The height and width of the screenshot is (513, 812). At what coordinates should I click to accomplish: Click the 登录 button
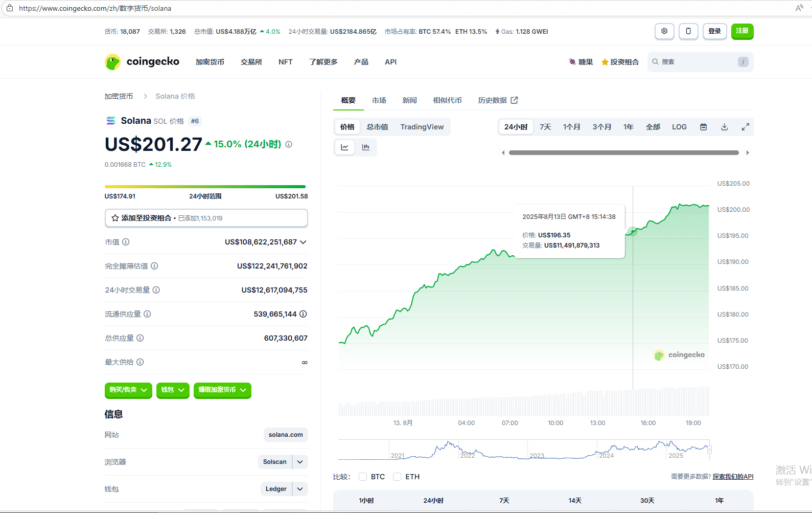click(715, 31)
